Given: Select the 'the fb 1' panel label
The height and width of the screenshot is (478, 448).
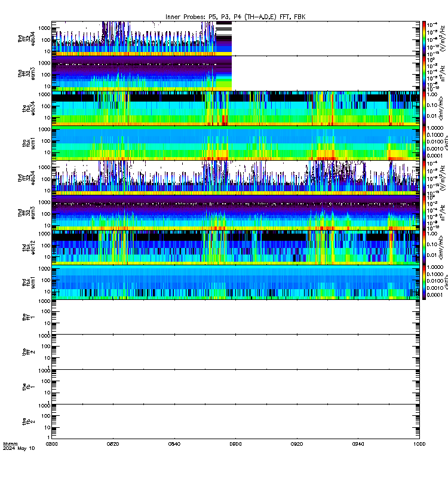Looking at the screenshot, I should coord(29,387).
